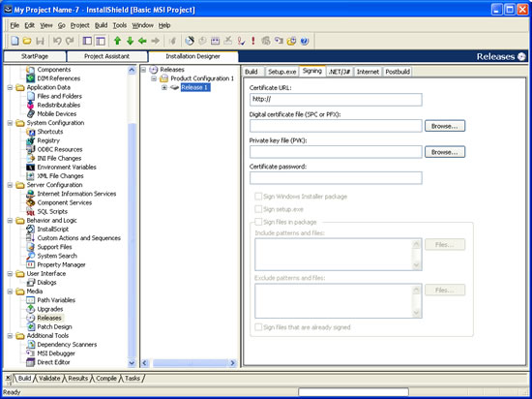
Task: Open the Property Manager view
Action: [61, 264]
